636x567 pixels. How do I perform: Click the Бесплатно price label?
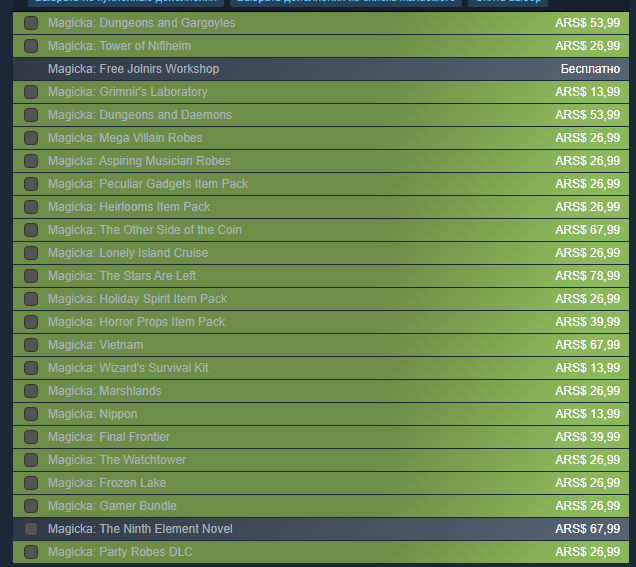pyautogui.click(x=590, y=69)
